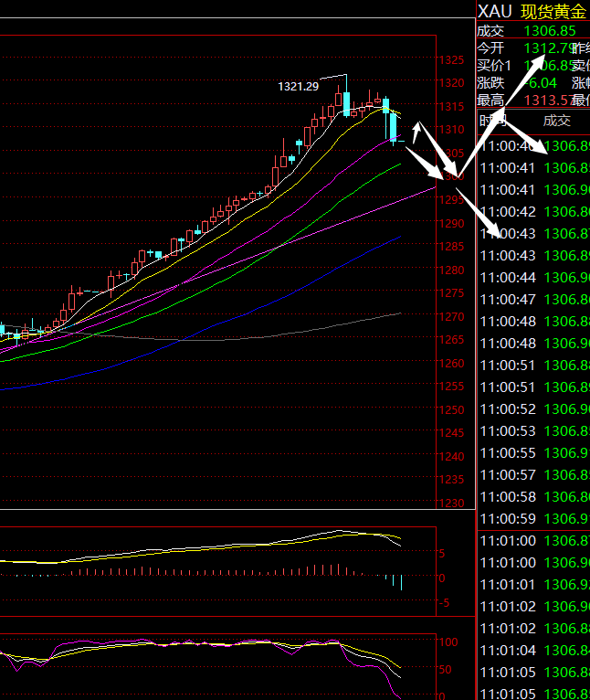Select tick row timed 11:01:04
The height and width of the screenshot is (700, 590).
pyautogui.click(x=533, y=651)
